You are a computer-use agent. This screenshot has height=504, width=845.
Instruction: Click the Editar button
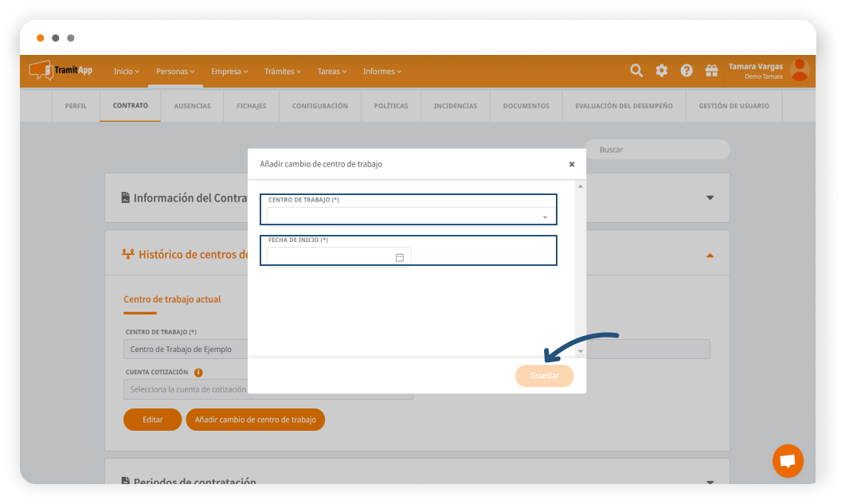click(152, 420)
